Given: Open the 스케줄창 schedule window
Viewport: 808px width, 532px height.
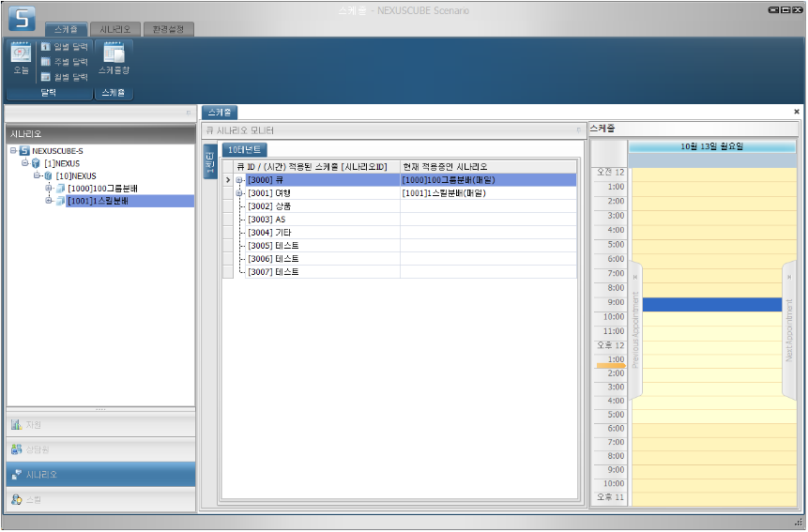Looking at the screenshot, I should 114,59.
